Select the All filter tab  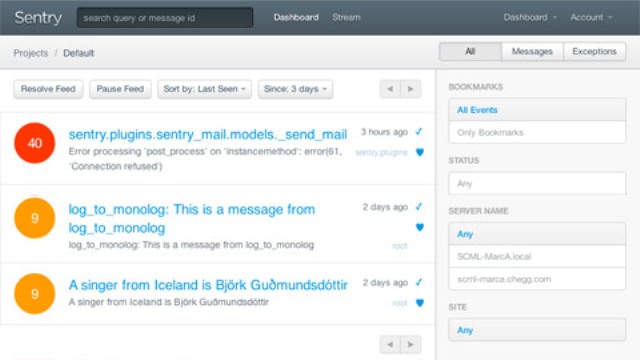tap(470, 52)
